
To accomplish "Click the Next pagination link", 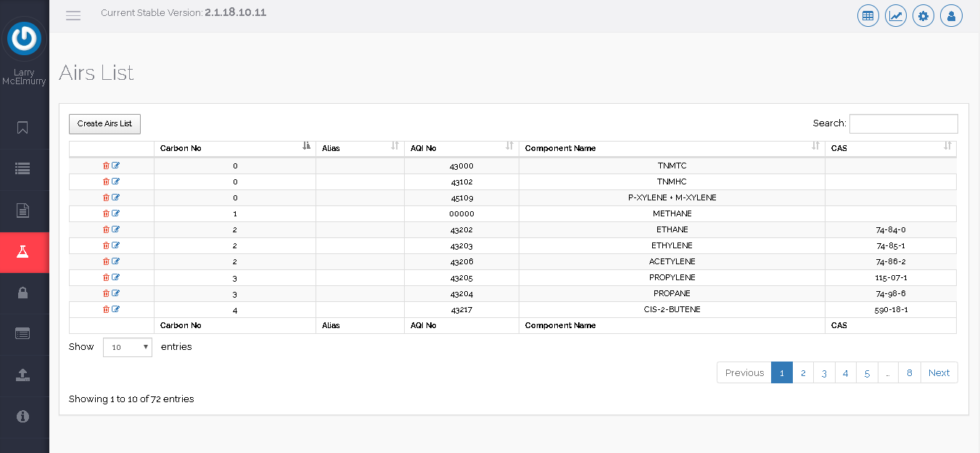I will (x=939, y=372).
